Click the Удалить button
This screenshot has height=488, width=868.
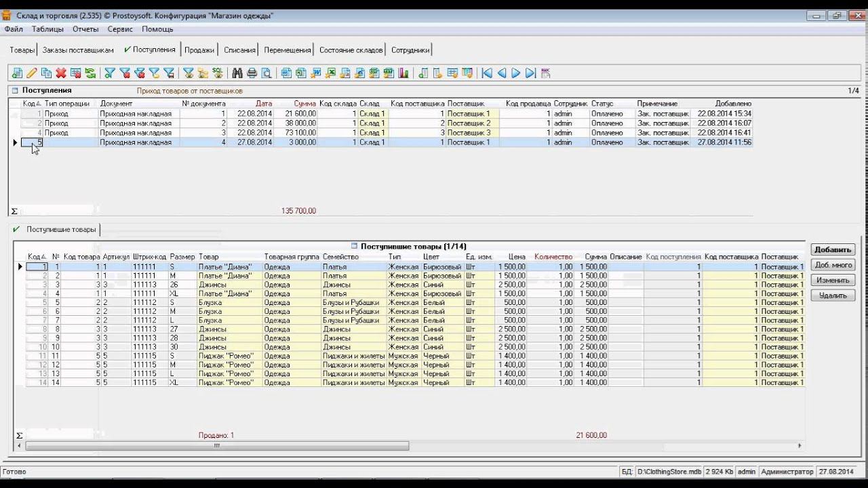coord(833,296)
